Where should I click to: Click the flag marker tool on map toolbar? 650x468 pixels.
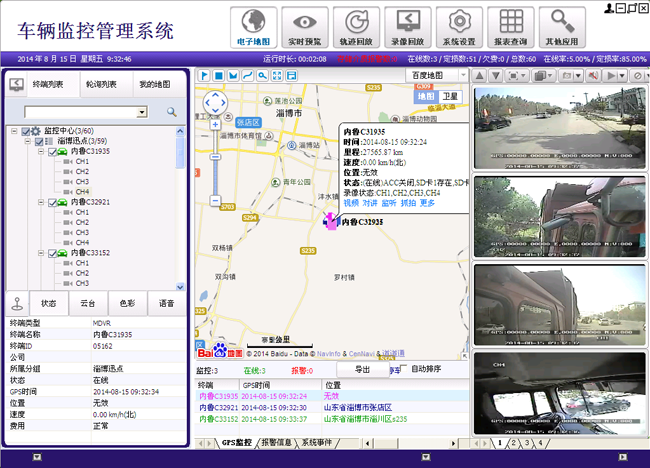pyautogui.click(x=204, y=75)
